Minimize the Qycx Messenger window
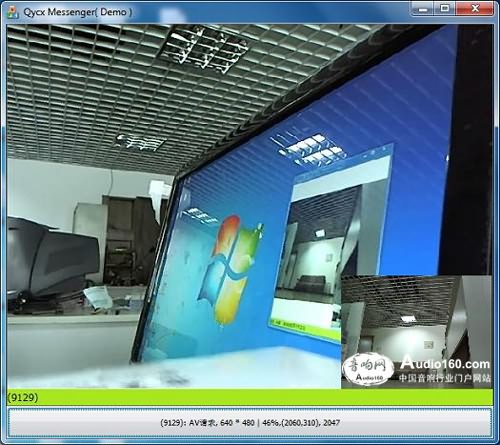Screen dimensions: 500x445 click(x=422, y=8)
